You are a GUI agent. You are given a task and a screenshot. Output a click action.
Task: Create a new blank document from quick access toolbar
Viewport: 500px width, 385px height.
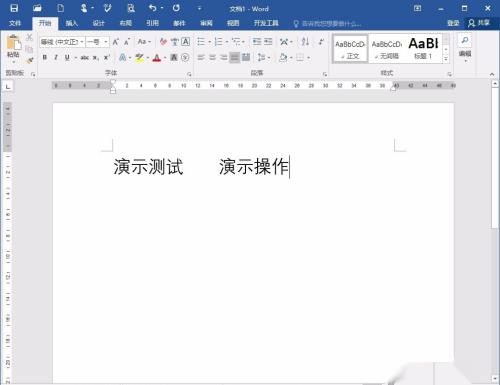point(61,8)
